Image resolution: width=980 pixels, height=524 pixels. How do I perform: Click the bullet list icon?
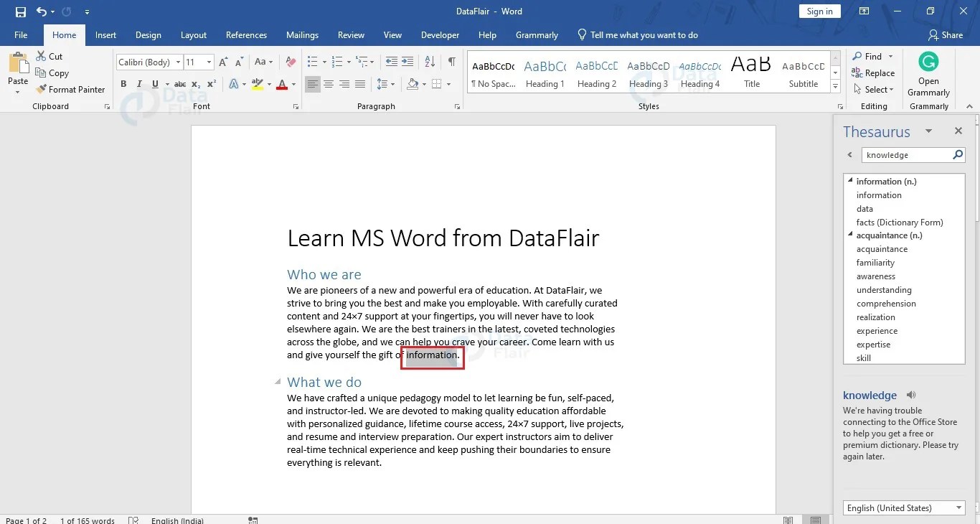(312, 61)
